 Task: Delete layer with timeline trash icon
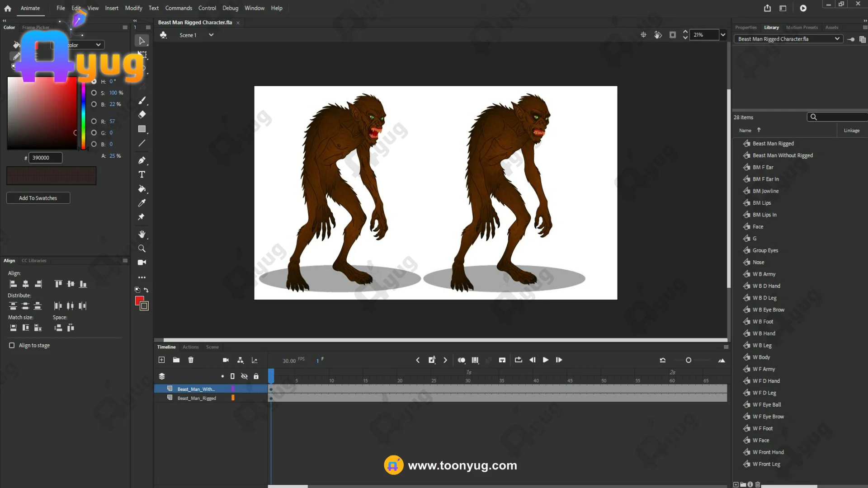[x=191, y=360]
